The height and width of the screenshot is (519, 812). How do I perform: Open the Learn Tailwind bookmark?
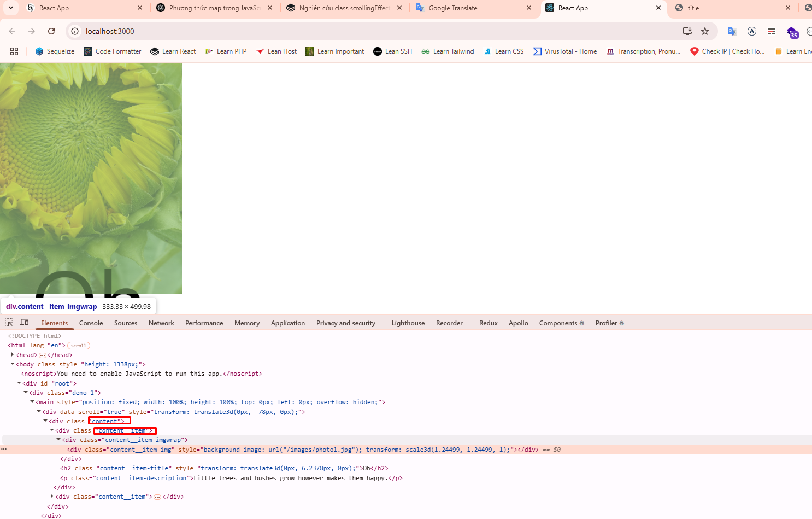click(x=448, y=51)
